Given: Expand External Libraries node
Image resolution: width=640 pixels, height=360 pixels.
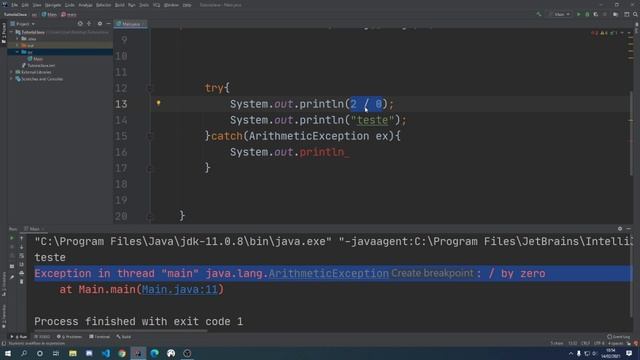Looking at the screenshot, I should (12, 72).
